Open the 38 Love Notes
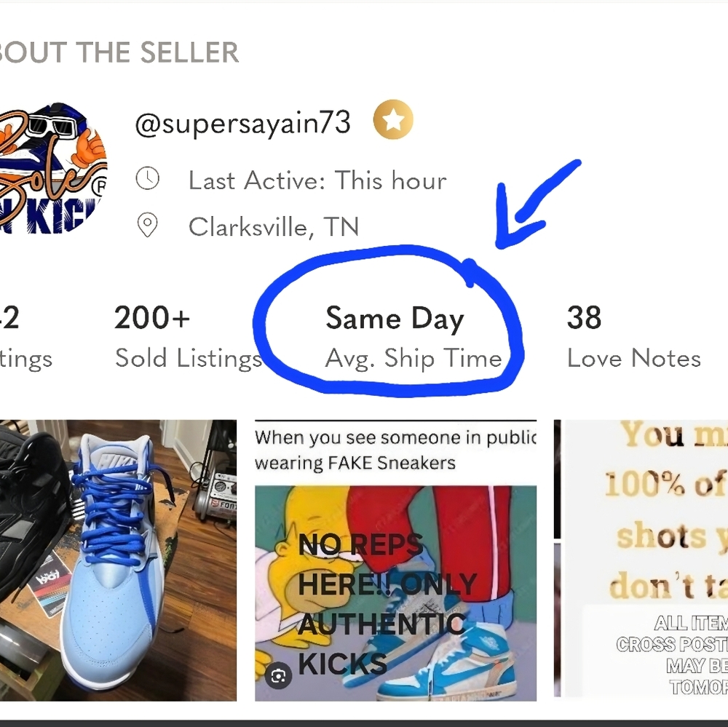The width and height of the screenshot is (728, 727). [633, 336]
